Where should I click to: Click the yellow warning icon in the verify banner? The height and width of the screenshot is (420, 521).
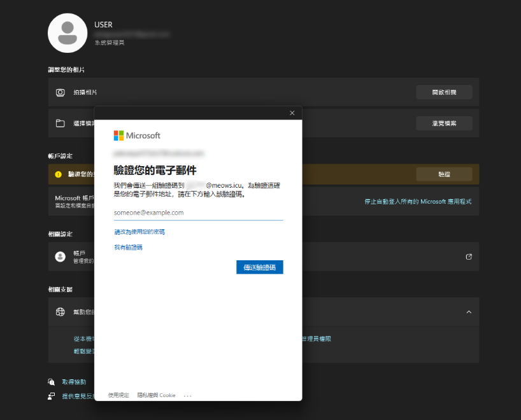[x=58, y=174]
